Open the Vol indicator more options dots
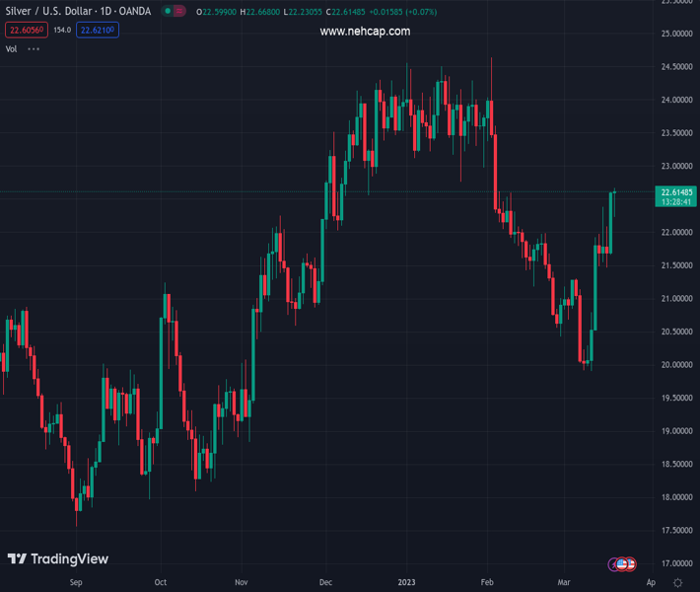Viewport: 700px width, 592px height. tap(34, 49)
